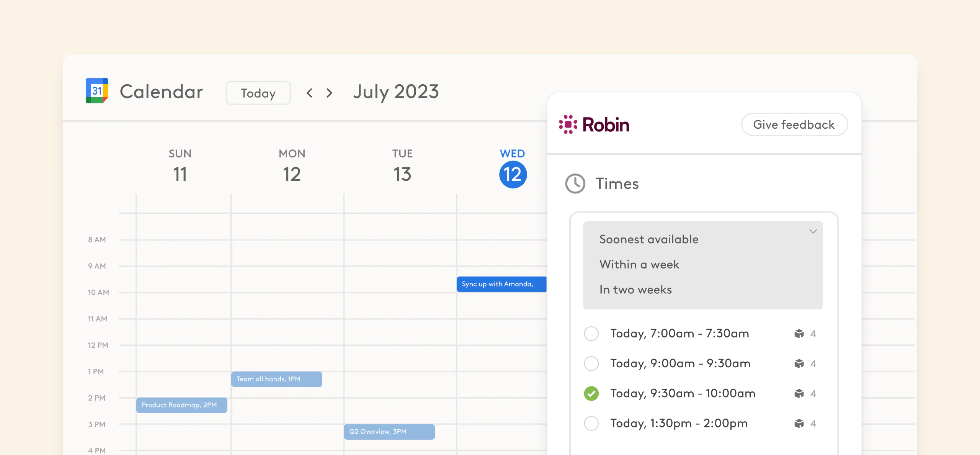This screenshot has width=980, height=455.
Task: Click the Robin logo icon
Action: click(568, 124)
